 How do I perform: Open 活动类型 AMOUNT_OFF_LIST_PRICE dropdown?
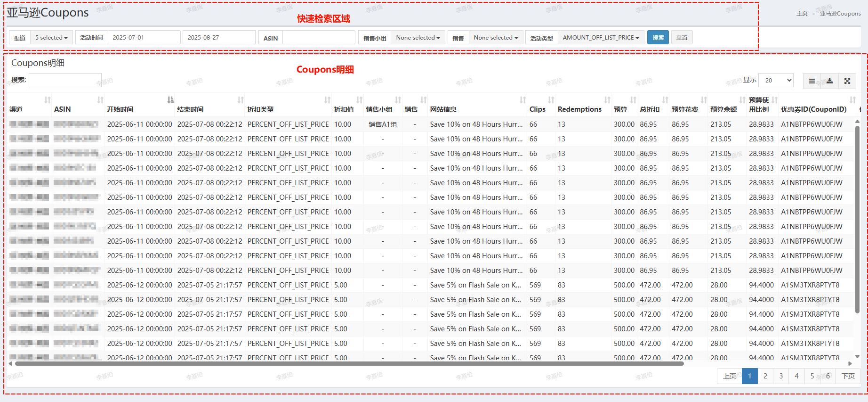601,38
